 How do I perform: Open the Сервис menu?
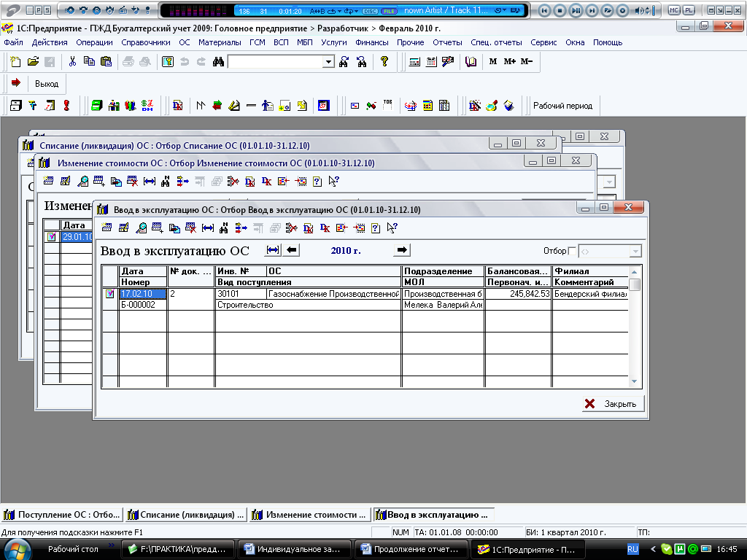click(x=543, y=42)
